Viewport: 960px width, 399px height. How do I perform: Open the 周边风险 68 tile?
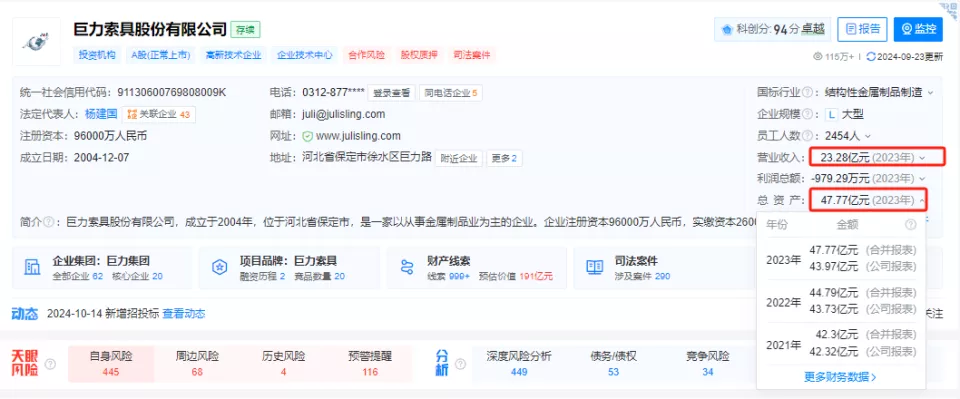click(x=197, y=364)
